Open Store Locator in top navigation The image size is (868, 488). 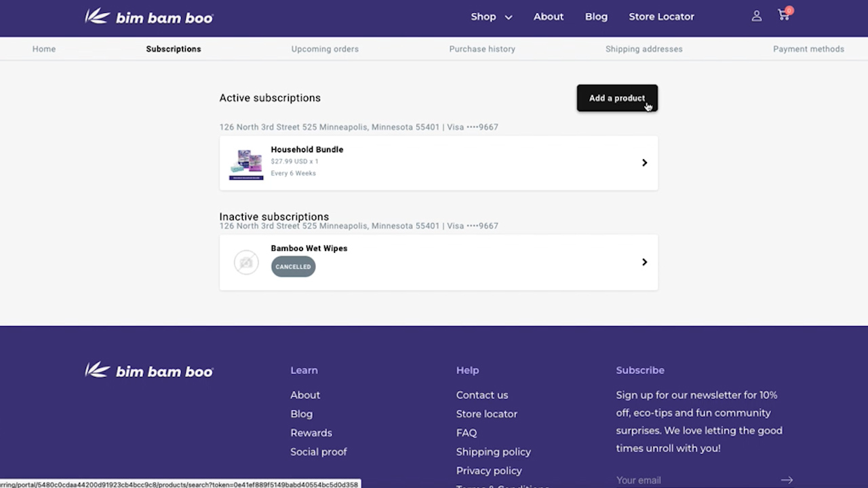point(661,17)
